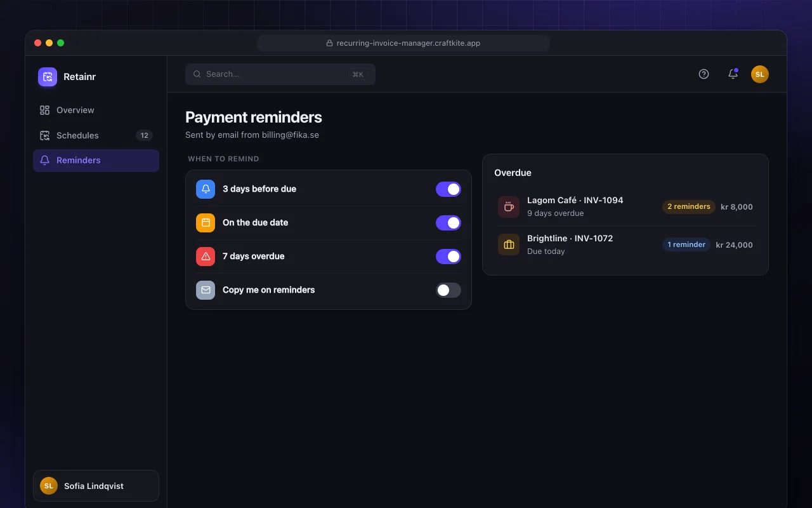Click the search magnifier icon

(197, 74)
